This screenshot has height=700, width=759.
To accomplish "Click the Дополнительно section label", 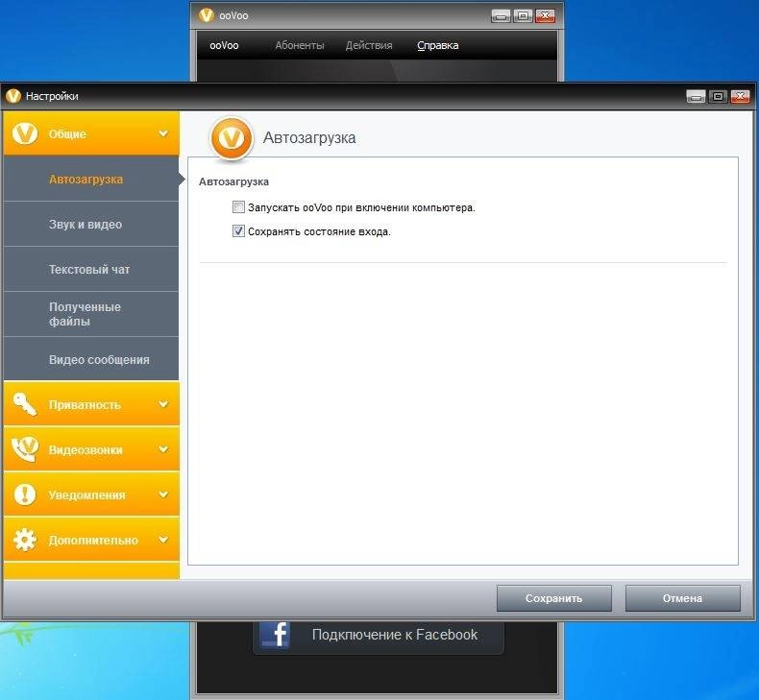I will pos(93,540).
